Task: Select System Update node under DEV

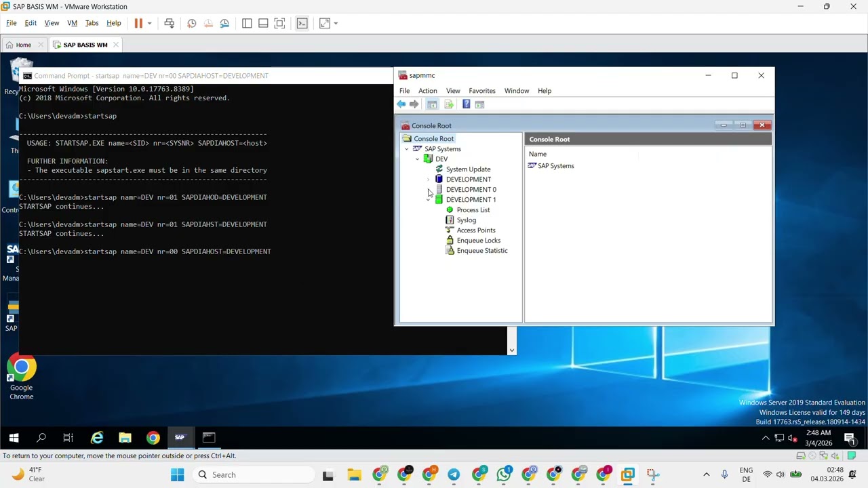Action: 468,169
